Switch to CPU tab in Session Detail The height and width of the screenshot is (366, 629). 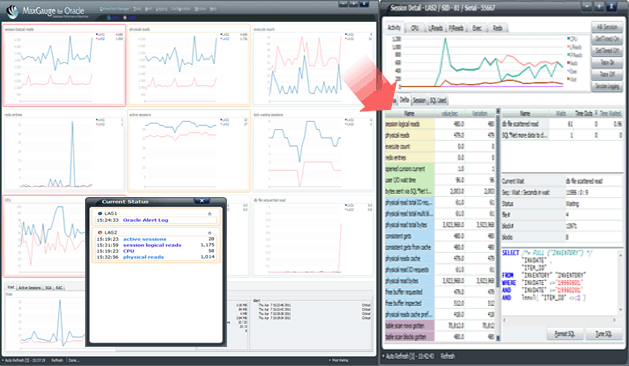(415, 28)
